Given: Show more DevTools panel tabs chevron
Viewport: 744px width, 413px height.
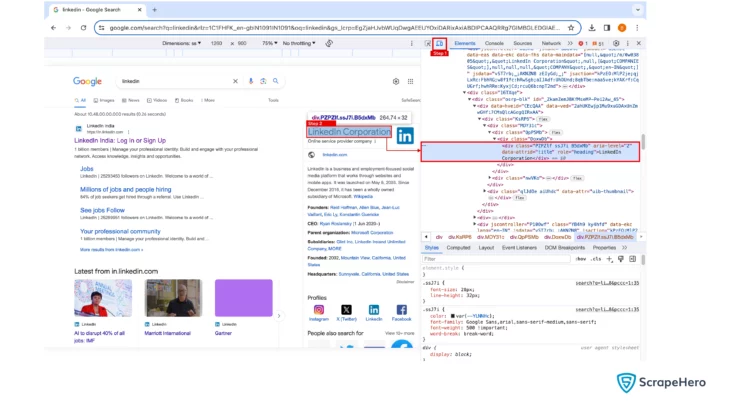Looking at the screenshot, I should point(570,43).
